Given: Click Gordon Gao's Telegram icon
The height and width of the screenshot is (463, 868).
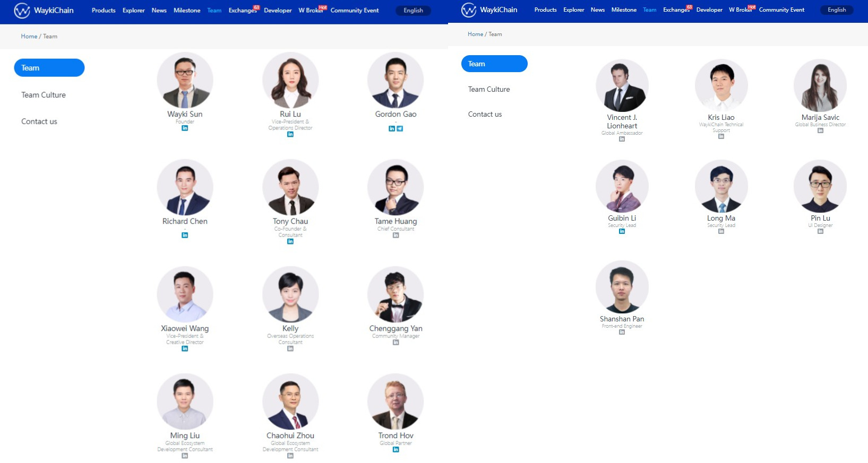Looking at the screenshot, I should [400, 128].
